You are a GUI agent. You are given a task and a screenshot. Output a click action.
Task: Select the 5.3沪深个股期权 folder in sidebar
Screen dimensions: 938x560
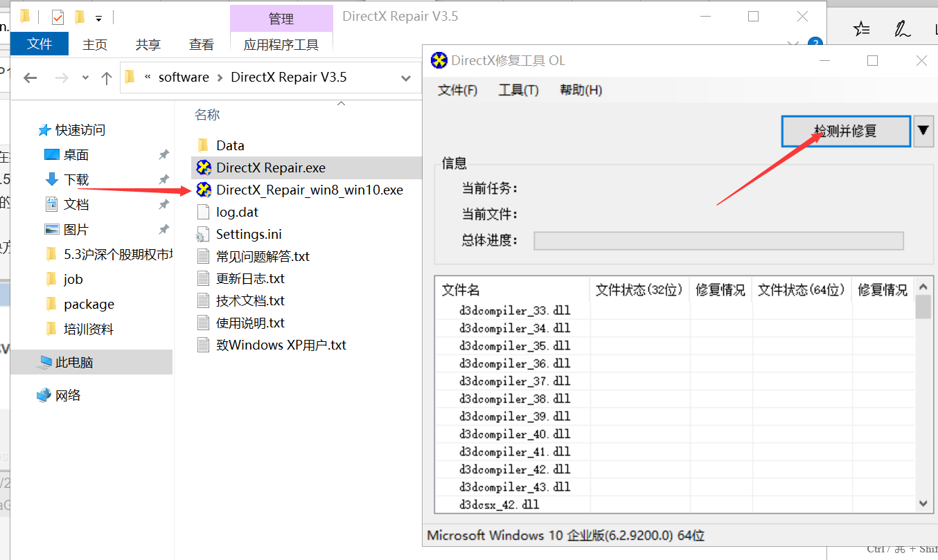click(x=107, y=254)
